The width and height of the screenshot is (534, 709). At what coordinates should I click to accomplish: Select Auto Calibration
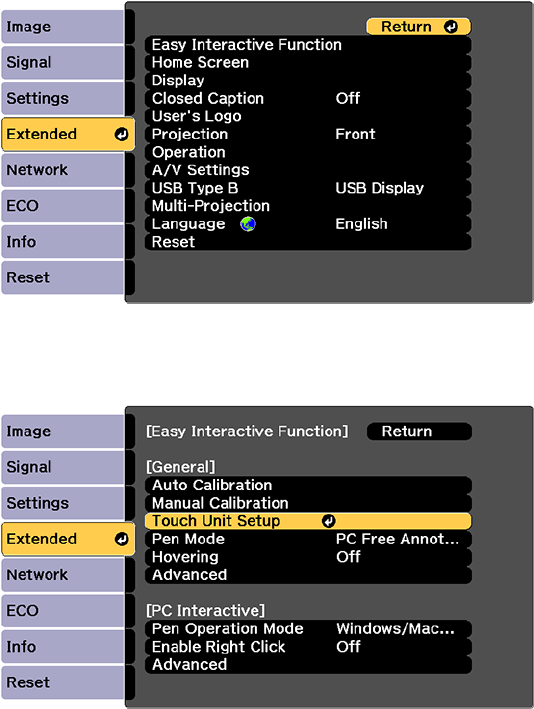[x=308, y=485]
